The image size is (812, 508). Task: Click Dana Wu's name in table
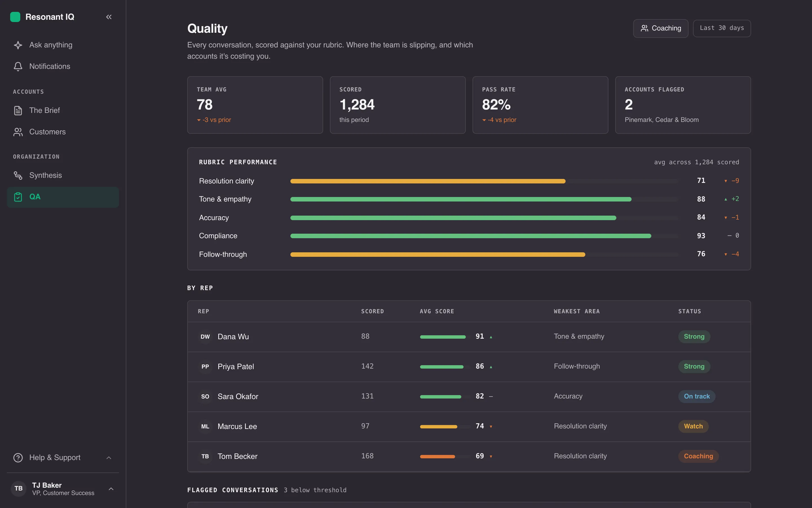(x=233, y=337)
